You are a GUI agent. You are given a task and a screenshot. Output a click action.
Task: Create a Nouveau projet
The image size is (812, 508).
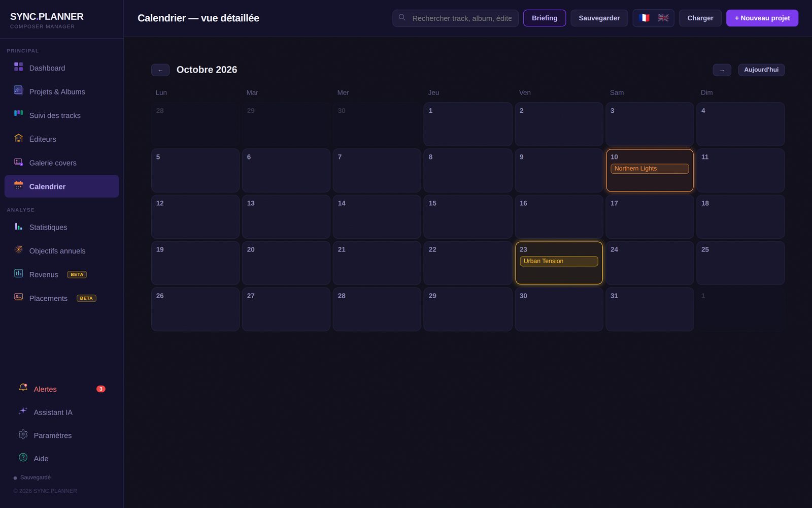762,18
